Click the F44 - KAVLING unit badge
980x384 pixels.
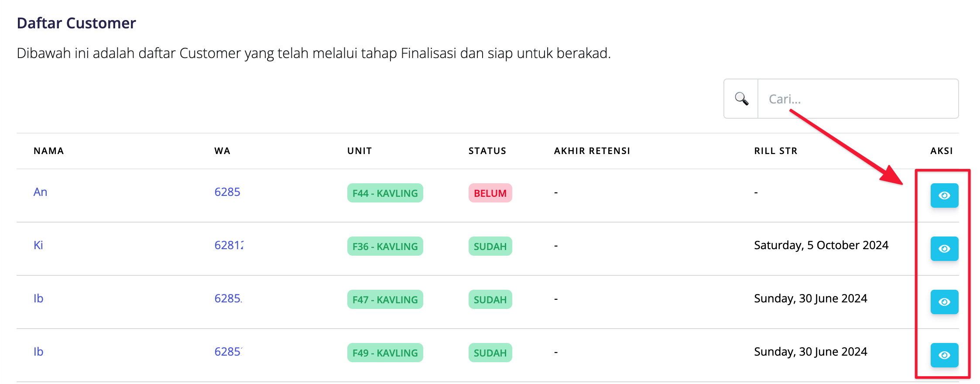(385, 193)
